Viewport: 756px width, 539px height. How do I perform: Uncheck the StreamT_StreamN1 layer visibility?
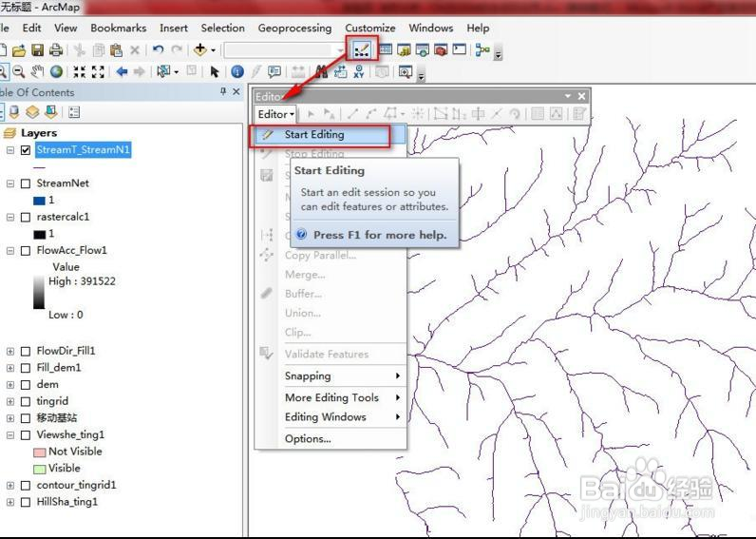click(26, 150)
